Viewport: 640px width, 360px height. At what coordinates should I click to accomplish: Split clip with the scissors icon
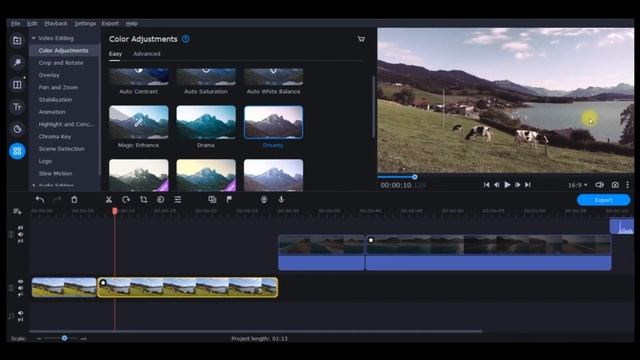[109, 200]
